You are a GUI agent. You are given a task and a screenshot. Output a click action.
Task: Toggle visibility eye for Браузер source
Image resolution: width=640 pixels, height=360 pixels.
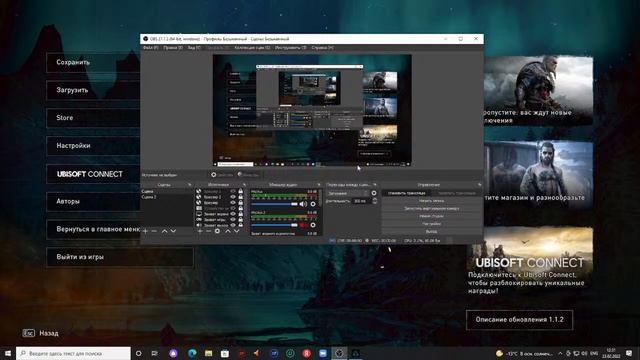pyautogui.click(x=233, y=202)
